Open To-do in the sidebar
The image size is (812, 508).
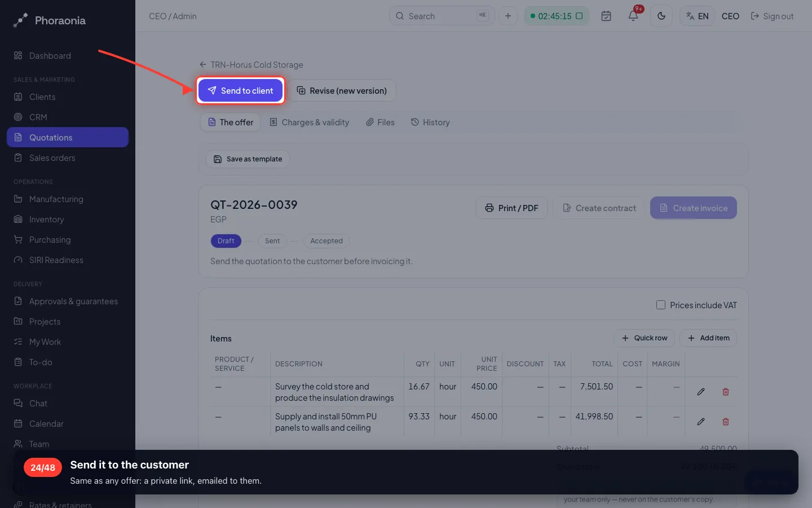pos(68,362)
